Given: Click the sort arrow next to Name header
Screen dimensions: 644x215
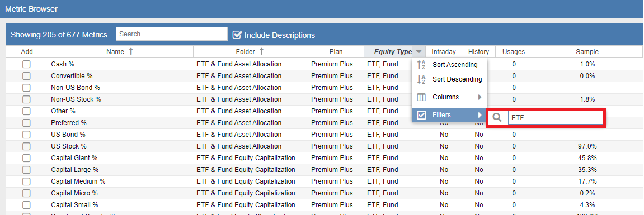Looking at the screenshot, I should pyautogui.click(x=131, y=52).
